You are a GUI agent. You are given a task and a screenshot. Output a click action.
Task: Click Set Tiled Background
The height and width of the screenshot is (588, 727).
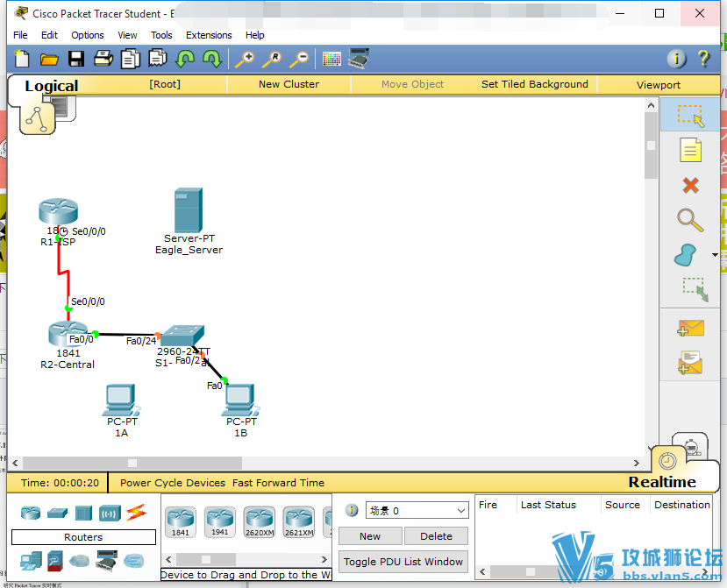535,84
